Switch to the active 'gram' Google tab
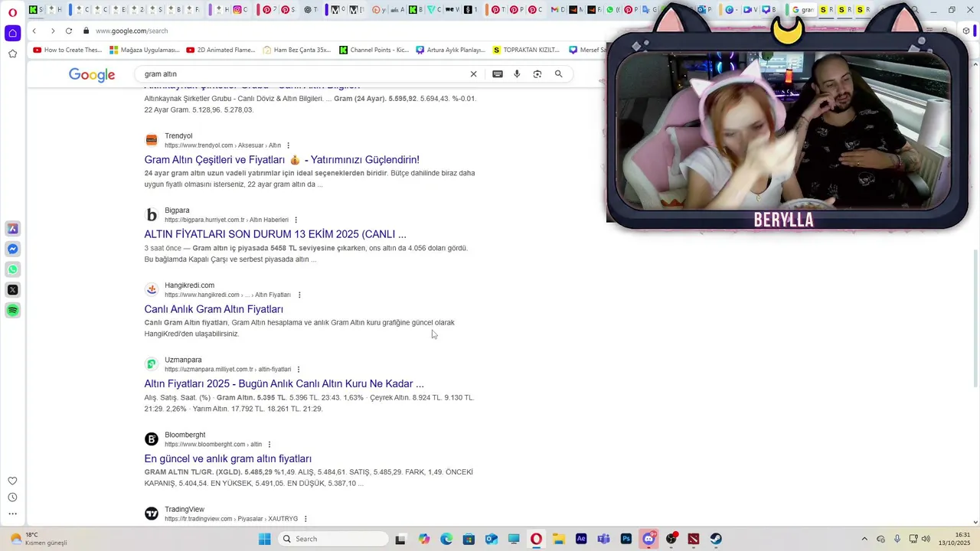This screenshot has width=980, height=551. (x=803, y=9)
